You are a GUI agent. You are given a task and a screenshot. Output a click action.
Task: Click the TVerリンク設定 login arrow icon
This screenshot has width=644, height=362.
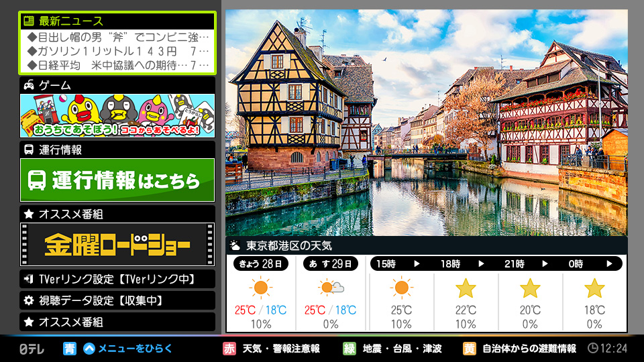29,279
